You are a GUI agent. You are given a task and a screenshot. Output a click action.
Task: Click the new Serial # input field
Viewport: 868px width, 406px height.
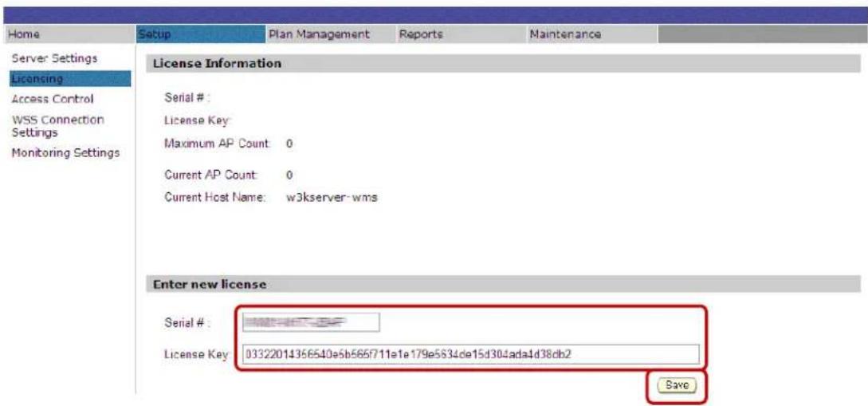pos(310,321)
